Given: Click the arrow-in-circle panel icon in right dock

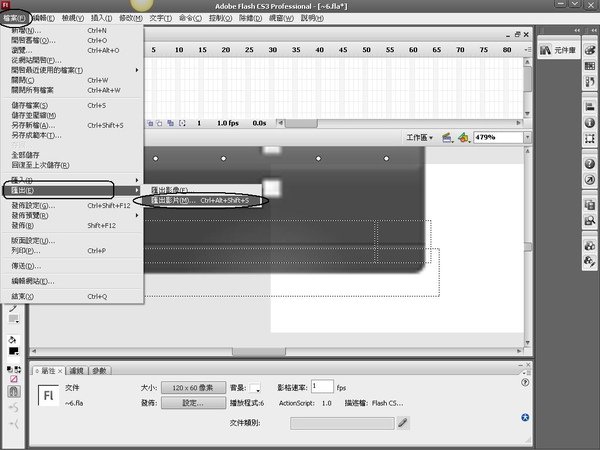Looking at the screenshot, I should pos(590,180).
